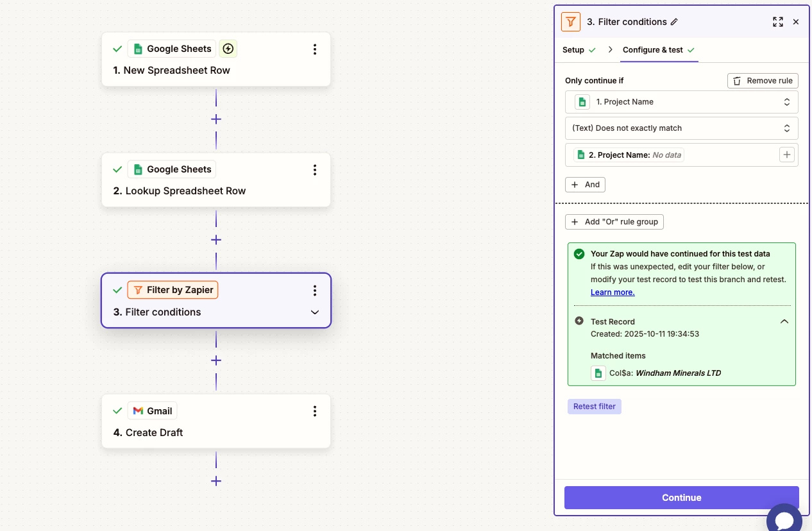This screenshot has height=531, width=812.
Task: Open the 1. Project Name field dropdown
Action: tap(682, 102)
